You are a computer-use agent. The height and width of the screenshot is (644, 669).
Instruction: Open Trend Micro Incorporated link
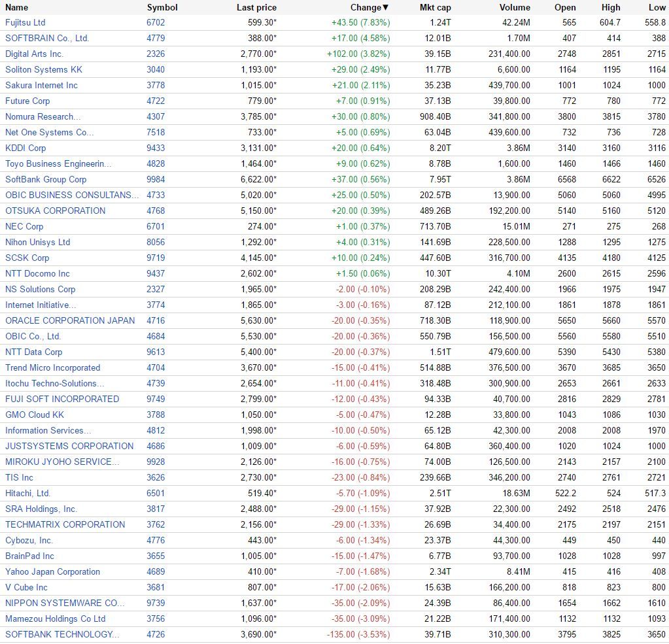pos(52,368)
